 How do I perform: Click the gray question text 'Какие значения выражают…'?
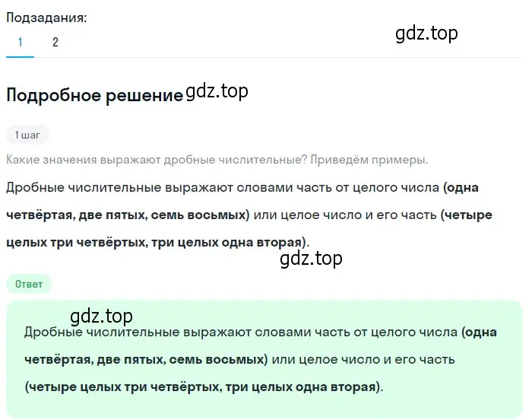click(x=217, y=160)
